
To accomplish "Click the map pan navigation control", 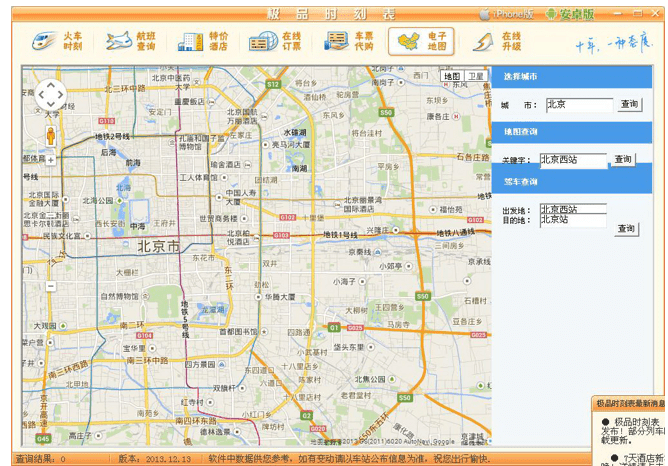I will tap(51, 95).
